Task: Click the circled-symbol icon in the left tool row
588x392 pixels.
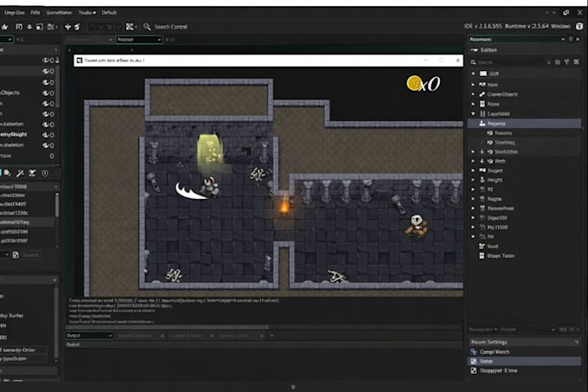Action: [x=45, y=173]
